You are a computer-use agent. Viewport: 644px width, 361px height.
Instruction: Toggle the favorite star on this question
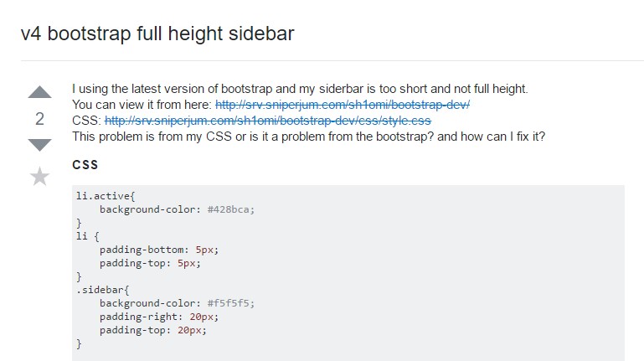point(39,176)
